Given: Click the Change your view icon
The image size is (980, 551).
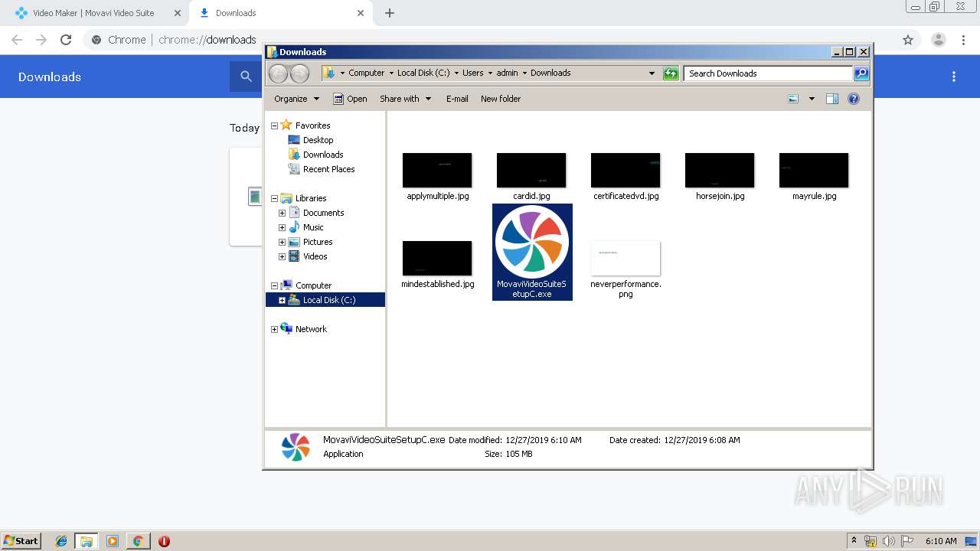Looking at the screenshot, I should coord(793,99).
